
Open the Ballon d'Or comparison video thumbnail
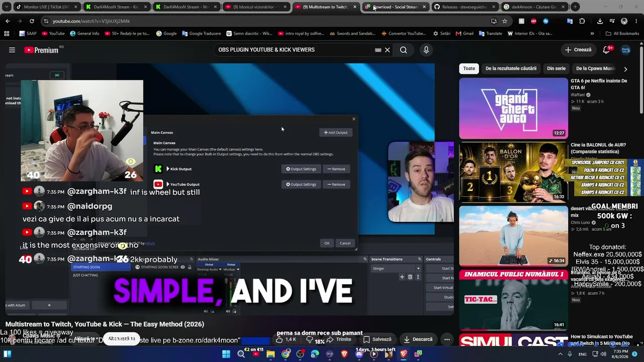coord(513,172)
